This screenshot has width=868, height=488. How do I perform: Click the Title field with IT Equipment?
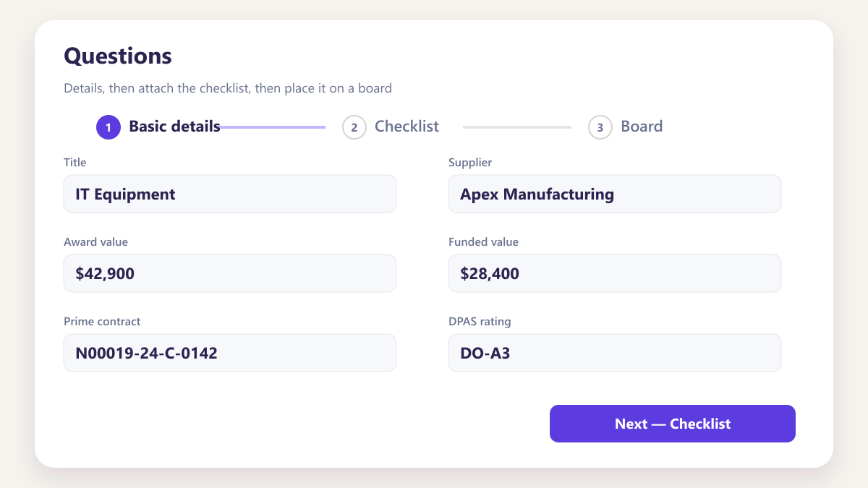coord(230,194)
